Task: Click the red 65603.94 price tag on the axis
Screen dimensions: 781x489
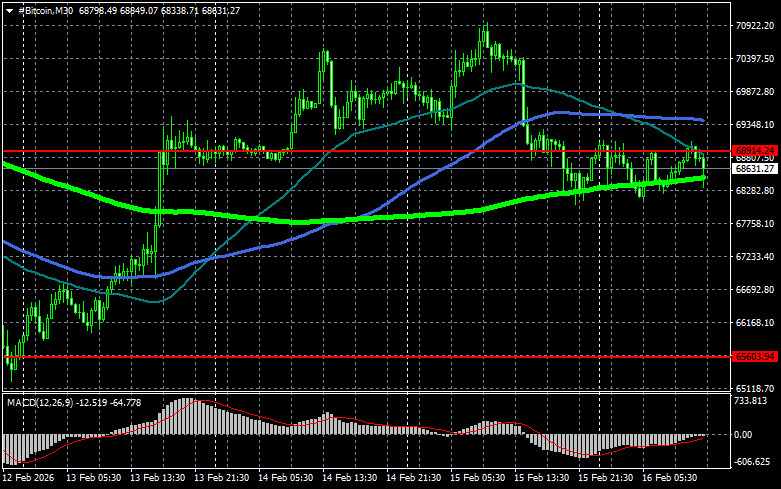Action: pyautogui.click(x=755, y=357)
